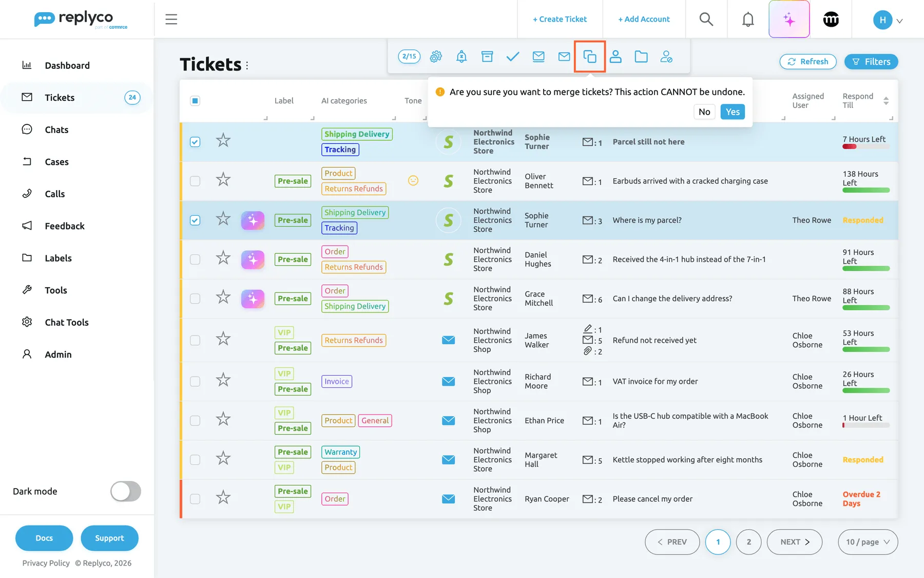Open Feedback in the sidebar

(x=65, y=226)
